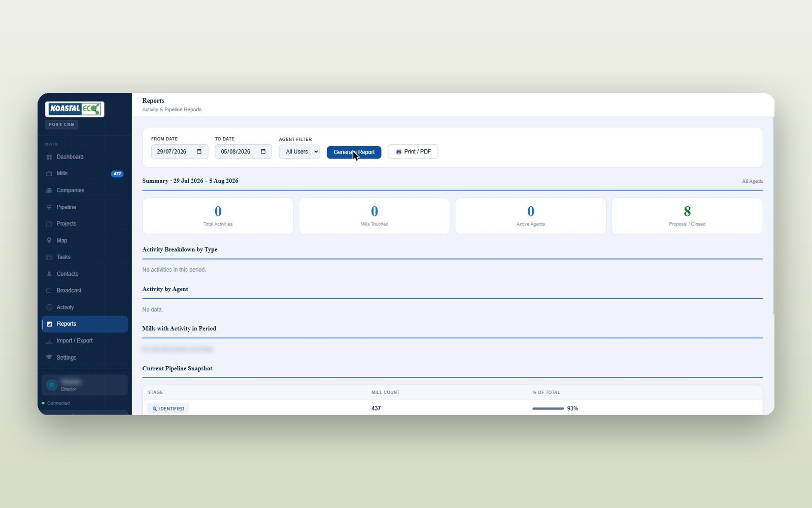
Task: Select the Reports menu item
Action: 85,324
